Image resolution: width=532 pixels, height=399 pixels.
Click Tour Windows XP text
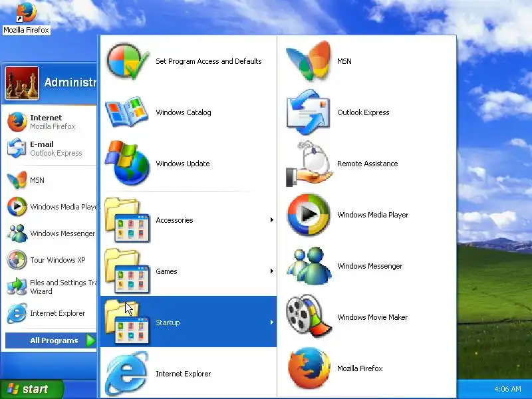point(58,260)
